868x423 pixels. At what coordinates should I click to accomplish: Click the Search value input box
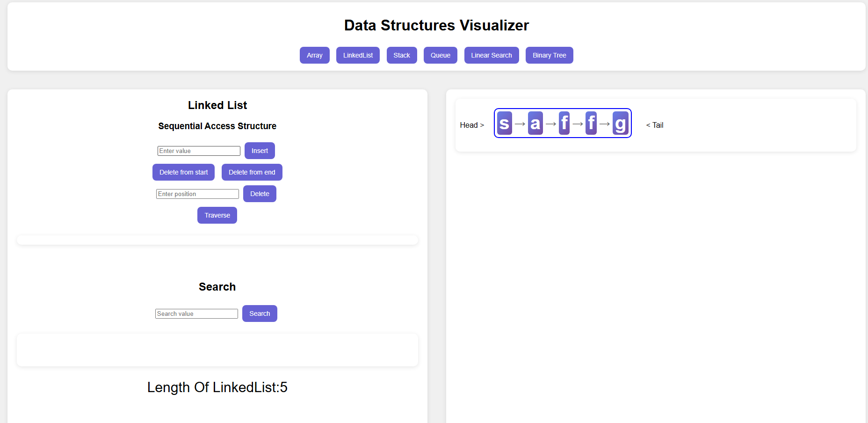(196, 314)
